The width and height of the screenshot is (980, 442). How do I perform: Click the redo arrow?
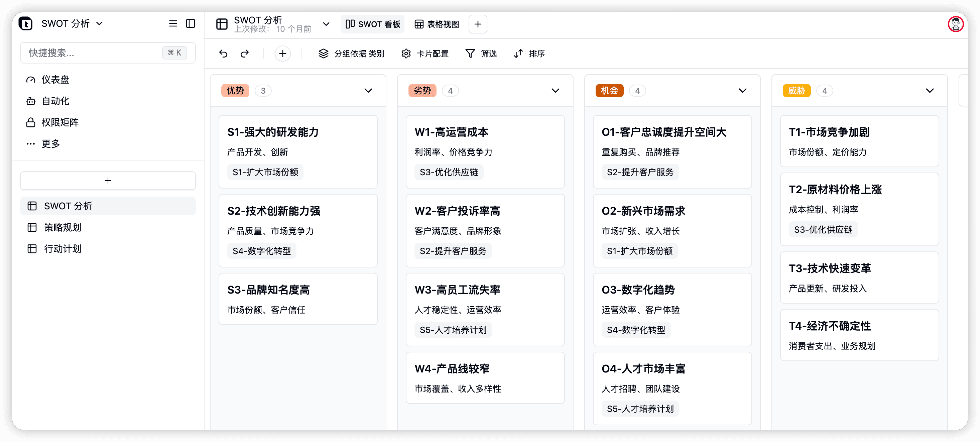pyautogui.click(x=245, y=54)
